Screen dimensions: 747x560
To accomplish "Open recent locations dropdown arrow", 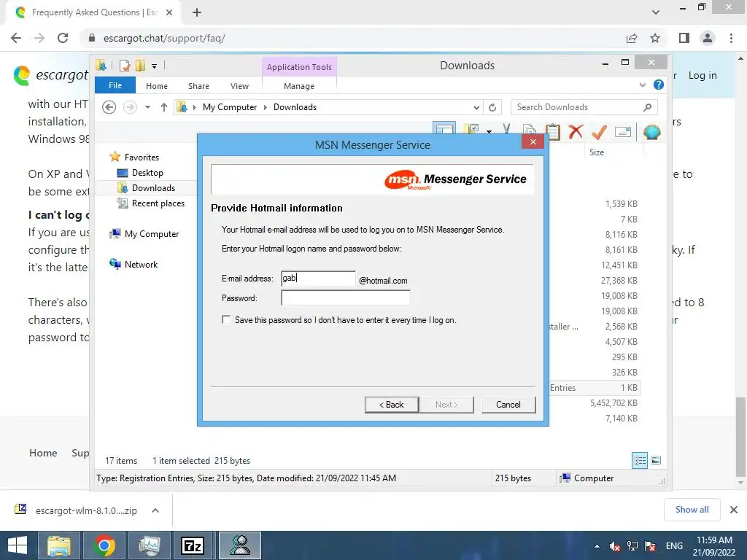I will tap(147, 107).
